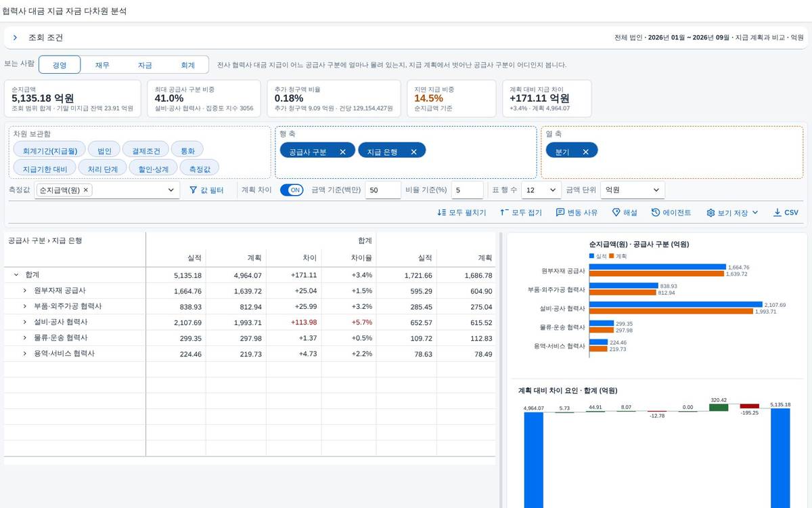Open 해설 insight icon button
The image size is (812, 508).
625,213
